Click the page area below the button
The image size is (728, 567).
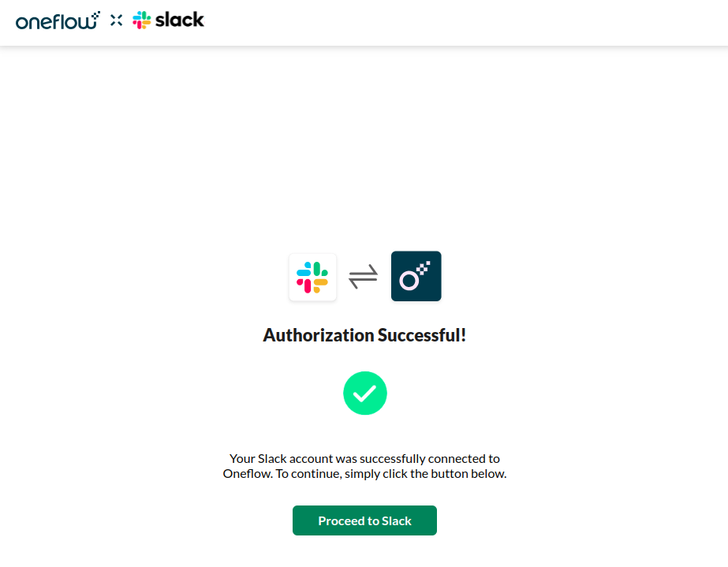364,552
